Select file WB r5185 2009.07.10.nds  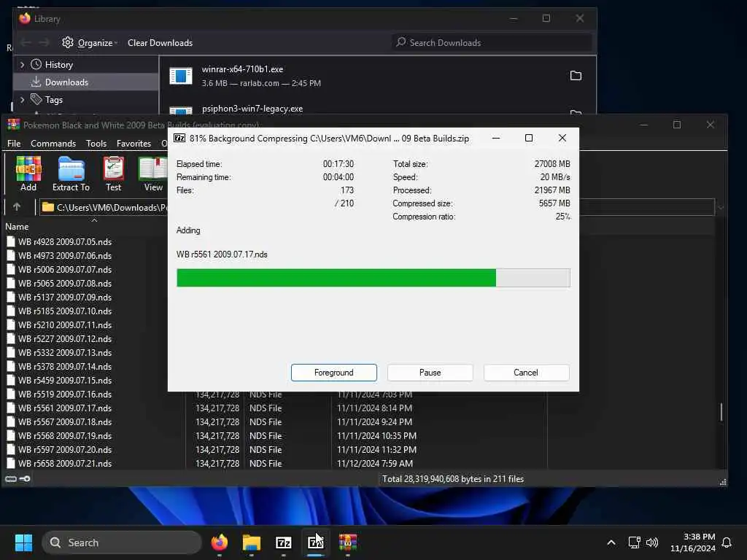pos(59,311)
